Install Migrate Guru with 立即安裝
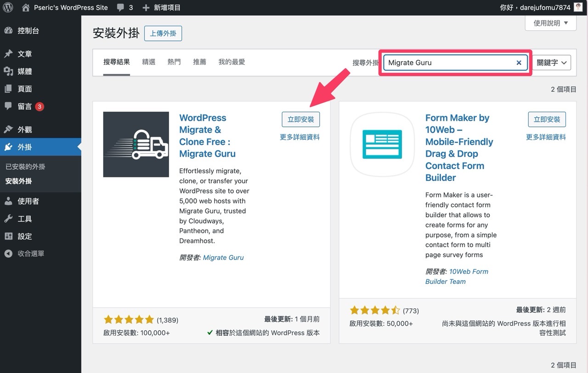 tap(301, 119)
